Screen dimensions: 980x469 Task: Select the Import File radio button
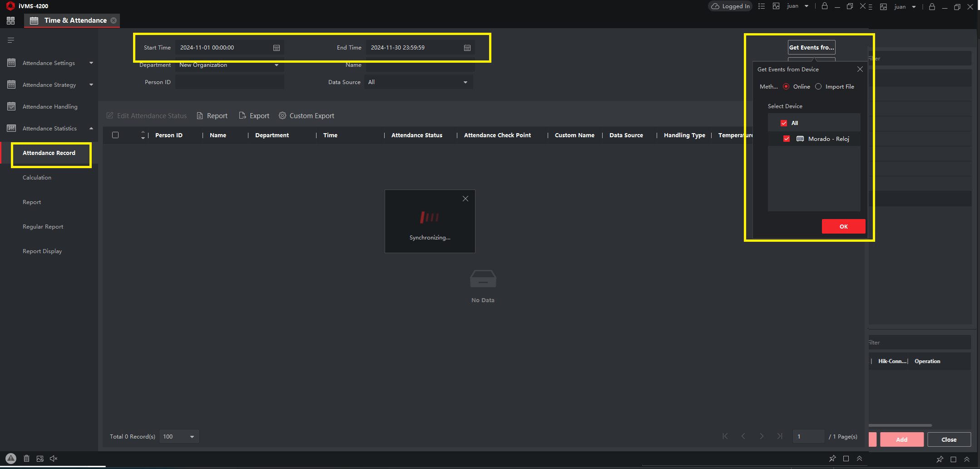(818, 87)
